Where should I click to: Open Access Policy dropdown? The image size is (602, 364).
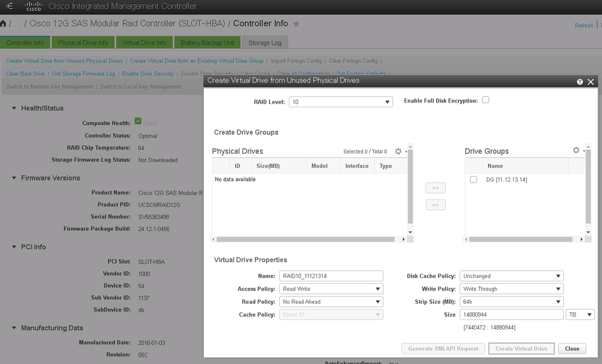coord(331,289)
